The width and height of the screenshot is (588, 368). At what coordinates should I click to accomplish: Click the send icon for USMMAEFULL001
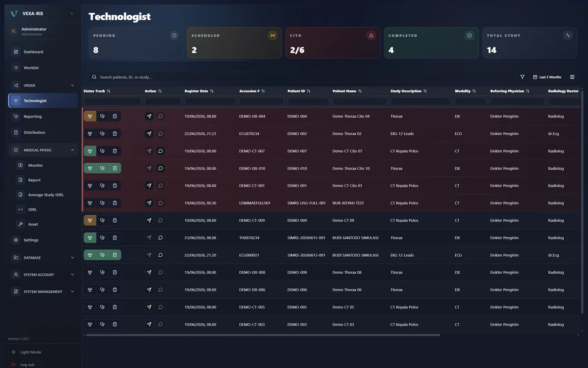pos(149,203)
